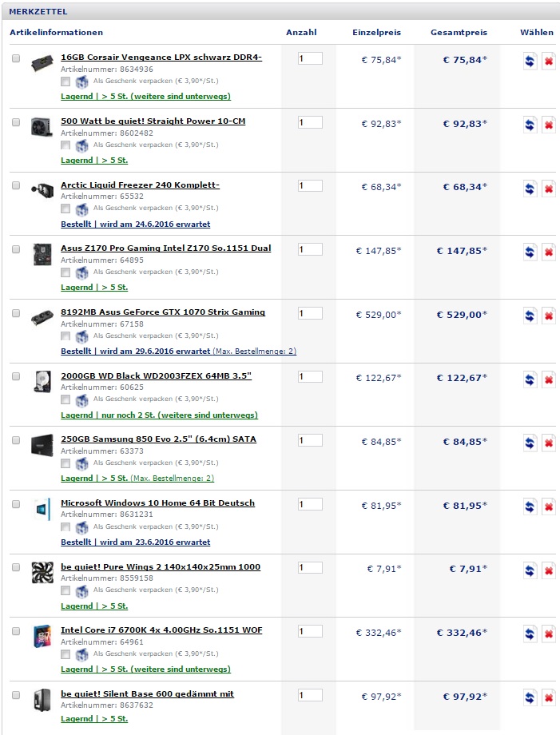Tick the selection checkbox for GTX 1070
This screenshot has width=560, height=735.
click(x=16, y=313)
